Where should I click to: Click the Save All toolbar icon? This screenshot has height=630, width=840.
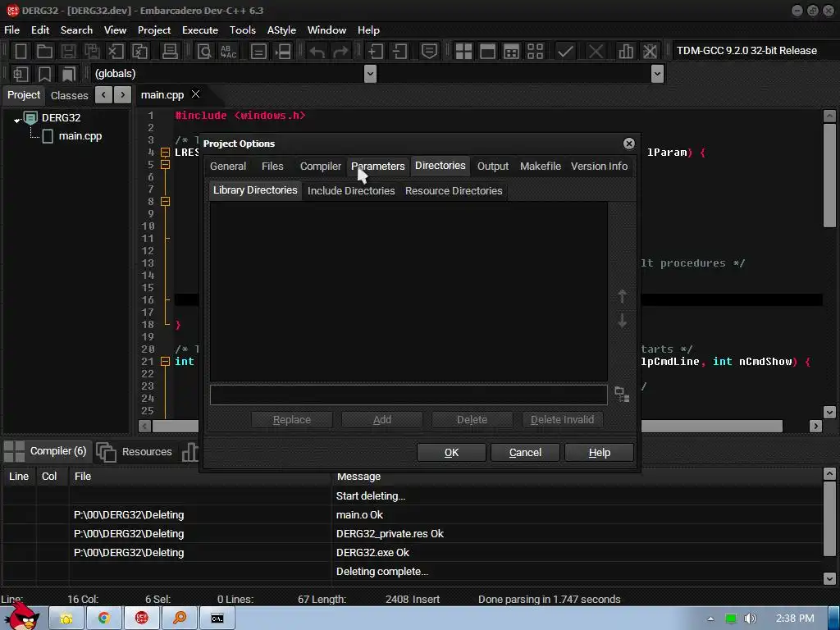(92, 52)
